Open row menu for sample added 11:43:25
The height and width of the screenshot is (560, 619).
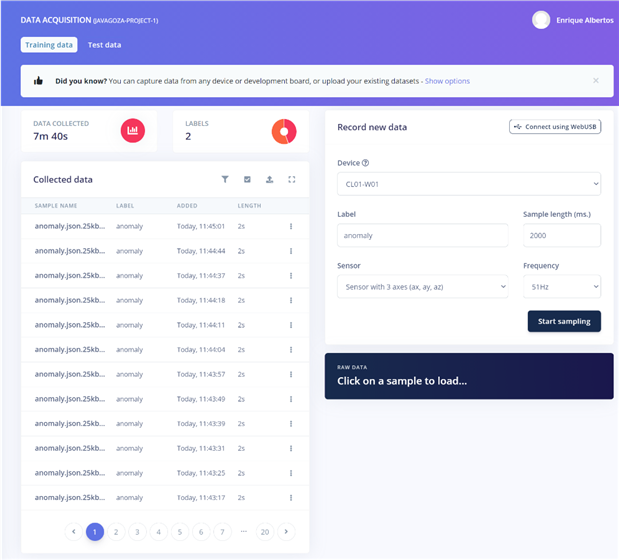(x=291, y=473)
